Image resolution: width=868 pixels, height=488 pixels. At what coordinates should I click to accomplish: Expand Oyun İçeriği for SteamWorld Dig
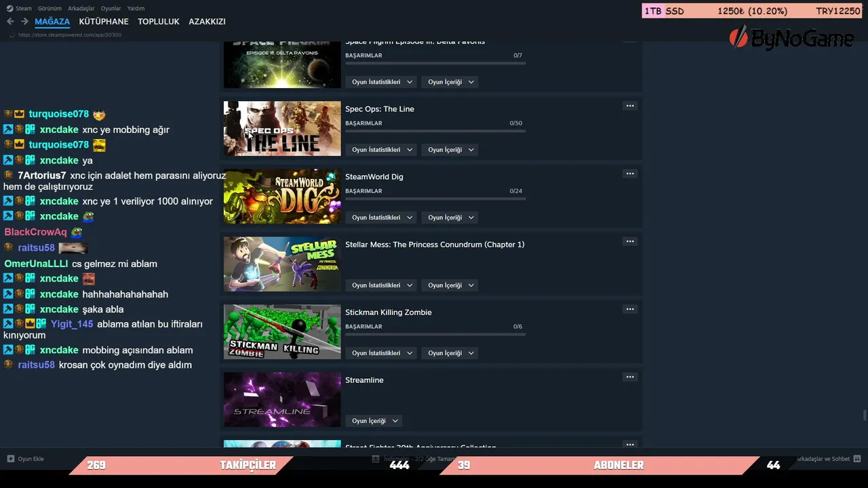(450, 218)
